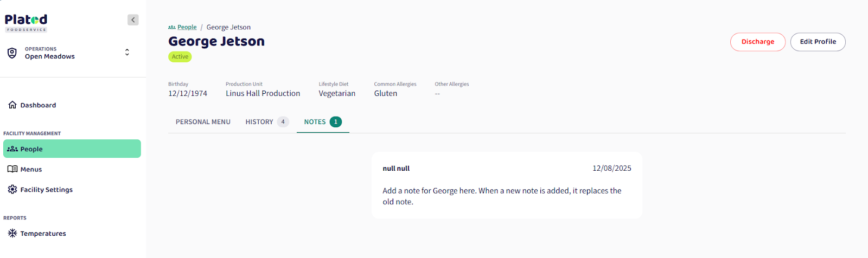Follow the People breadcrumb link
Screen dimensions: 868x258
tap(187, 27)
